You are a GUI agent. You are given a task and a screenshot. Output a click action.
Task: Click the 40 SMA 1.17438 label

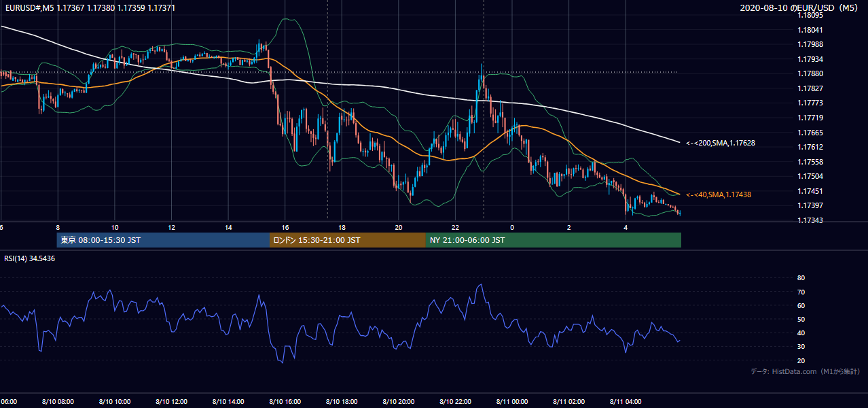coord(719,194)
